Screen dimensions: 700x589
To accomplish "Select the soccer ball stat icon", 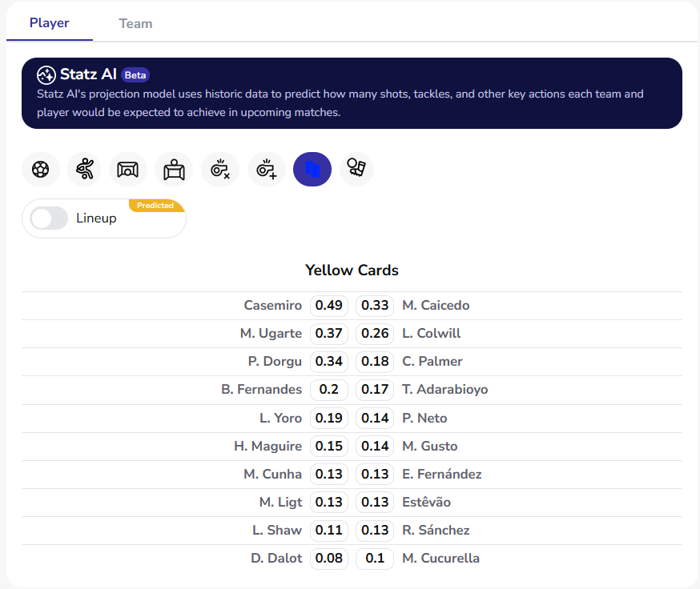I will pos(41,170).
